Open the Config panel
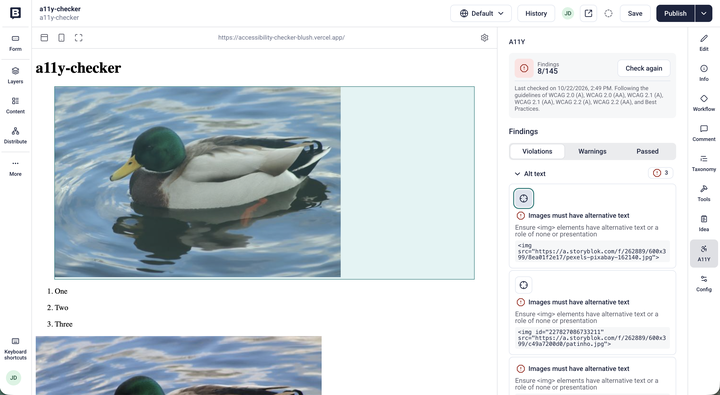Image resolution: width=720 pixels, height=395 pixels. coord(704,283)
